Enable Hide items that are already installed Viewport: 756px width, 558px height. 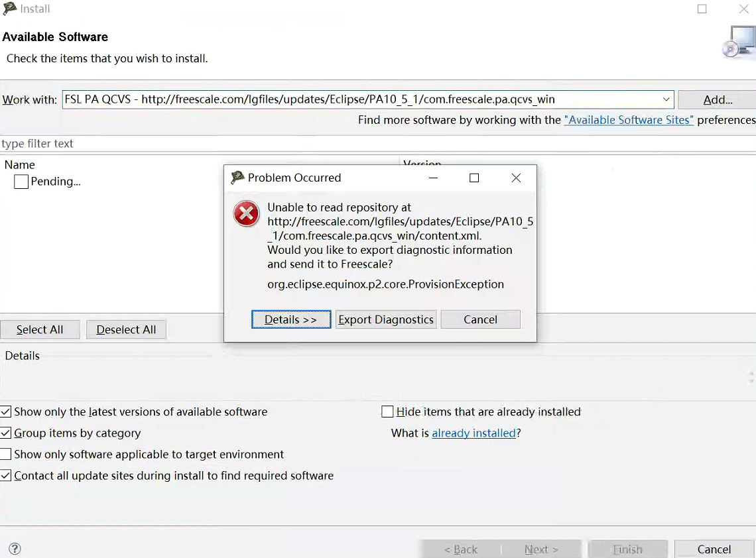tap(387, 412)
